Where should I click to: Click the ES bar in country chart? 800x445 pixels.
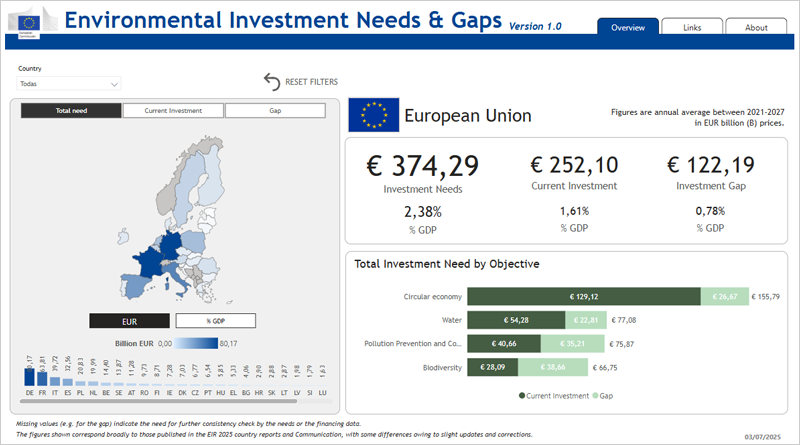(68, 382)
